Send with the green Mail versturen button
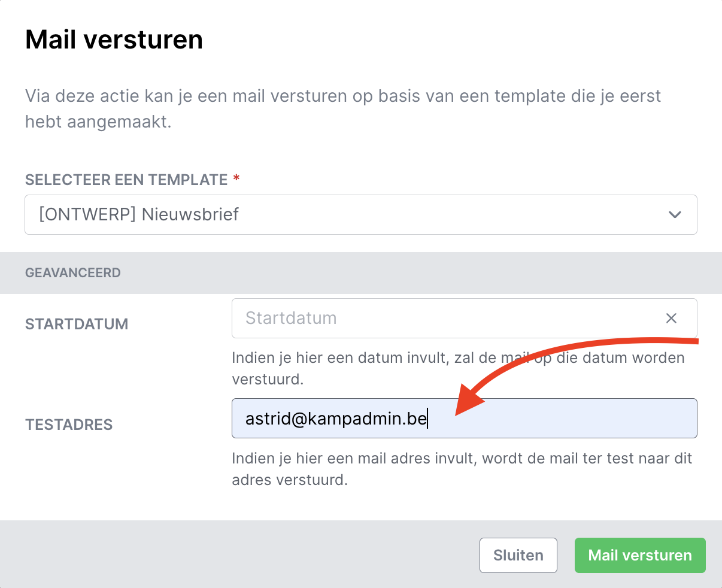Image resolution: width=722 pixels, height=588 pixels. (639, 555)
